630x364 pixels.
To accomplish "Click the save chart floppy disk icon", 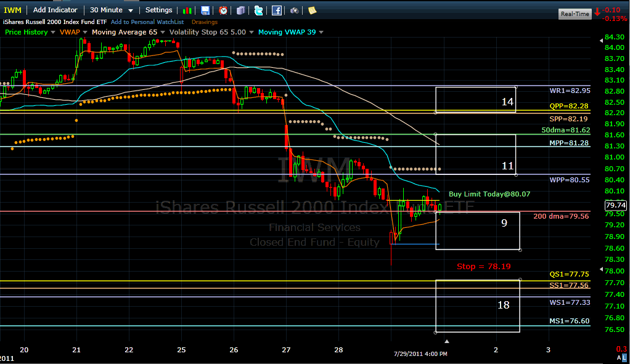I will tap(205, 10).
